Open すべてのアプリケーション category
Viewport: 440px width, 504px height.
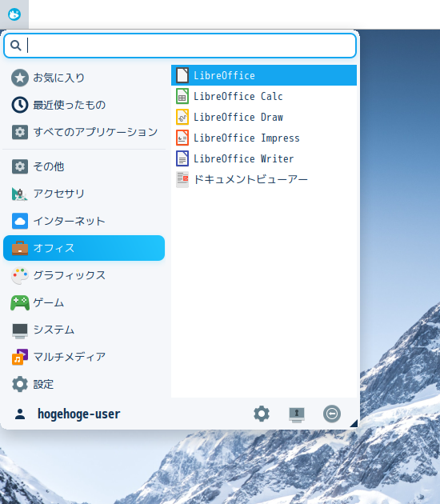coord(84,132)
